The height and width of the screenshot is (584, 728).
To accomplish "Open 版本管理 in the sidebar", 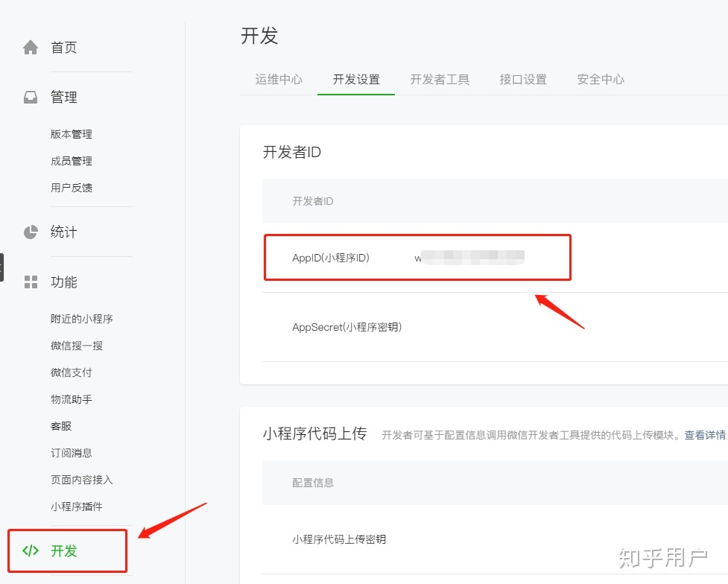I will point(72,134).
